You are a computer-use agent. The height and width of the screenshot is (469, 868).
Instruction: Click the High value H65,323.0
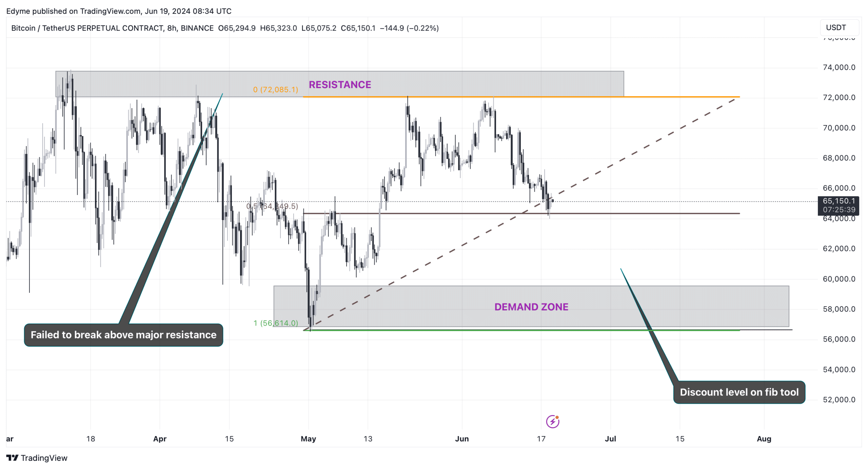[x=278, y=28]
